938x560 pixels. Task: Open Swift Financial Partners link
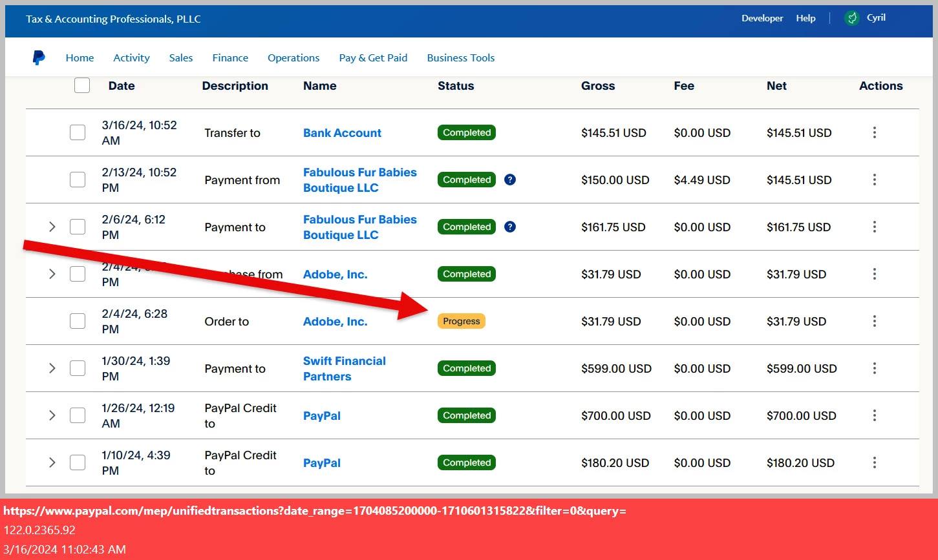pyautogui.click(x=345, y=368)
